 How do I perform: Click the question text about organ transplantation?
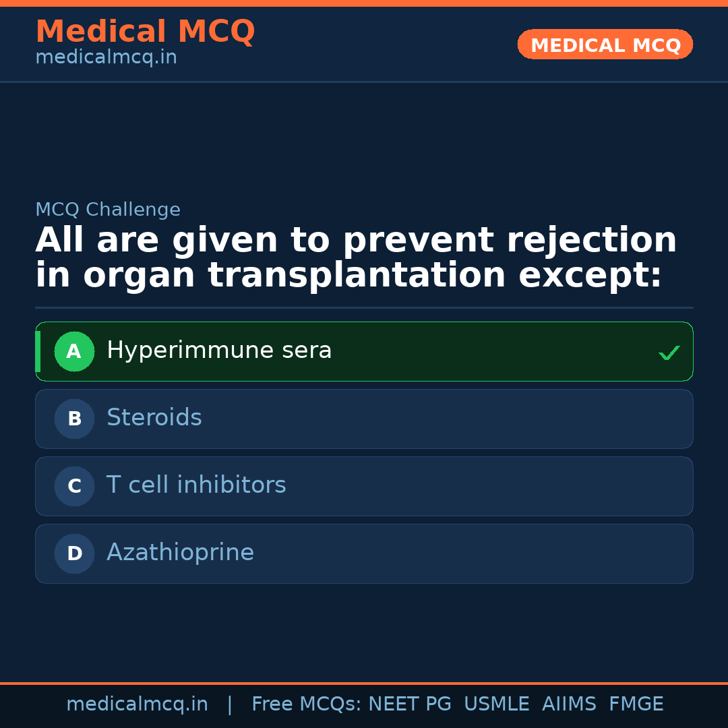tap(356, 258)
